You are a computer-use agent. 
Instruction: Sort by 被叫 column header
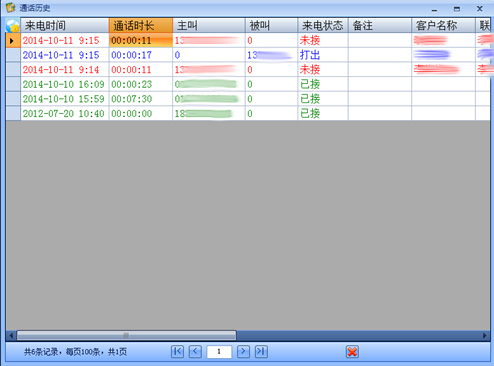point(271,26)
